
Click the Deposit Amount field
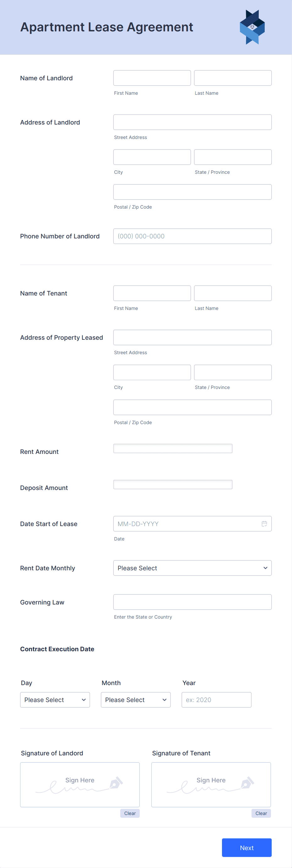pos(173,484)
